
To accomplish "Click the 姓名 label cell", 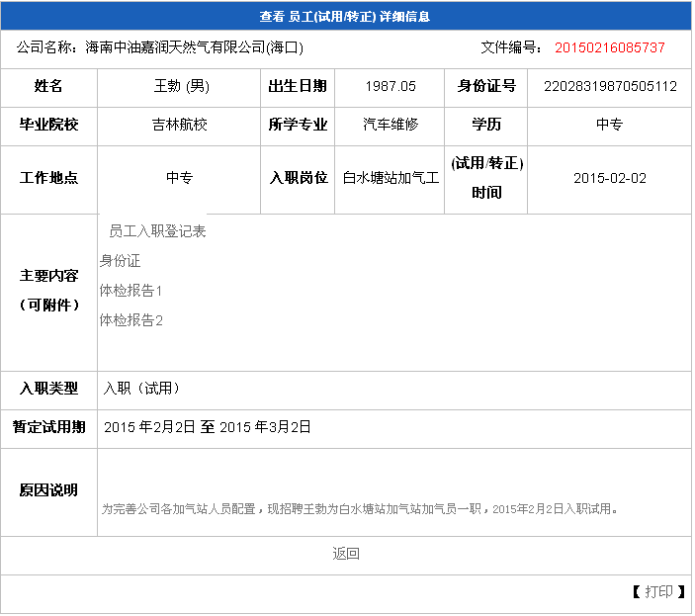I will (x=48, y=86).
